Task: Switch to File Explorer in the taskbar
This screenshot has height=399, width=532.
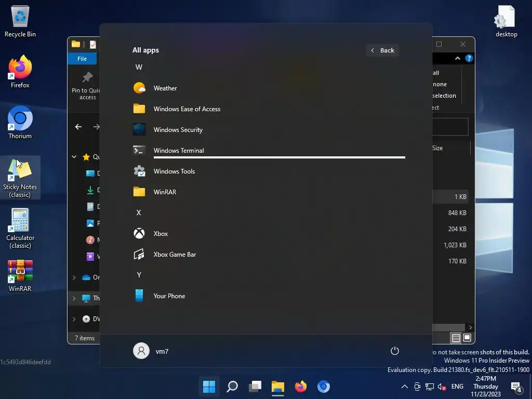Action: (x=277, y=387)
